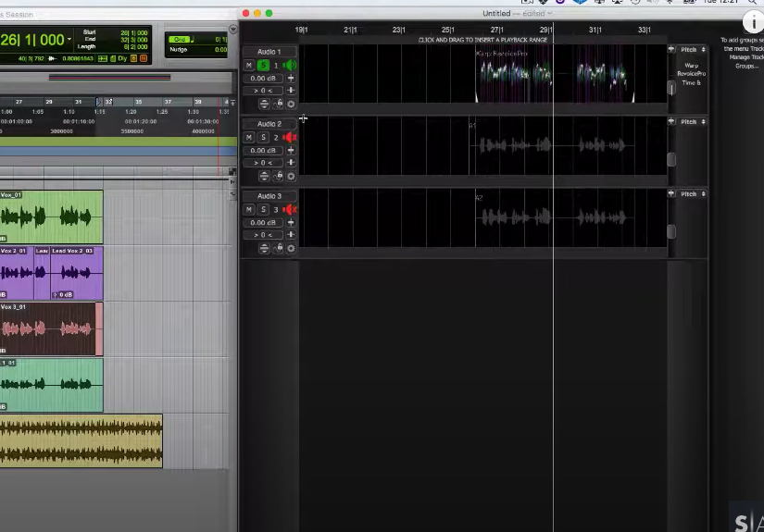The width and height of the screenshot is (764, 532).
Task: Open the Untitled document title dropdown
Action: pyautogui.click(x=550, y=14)
